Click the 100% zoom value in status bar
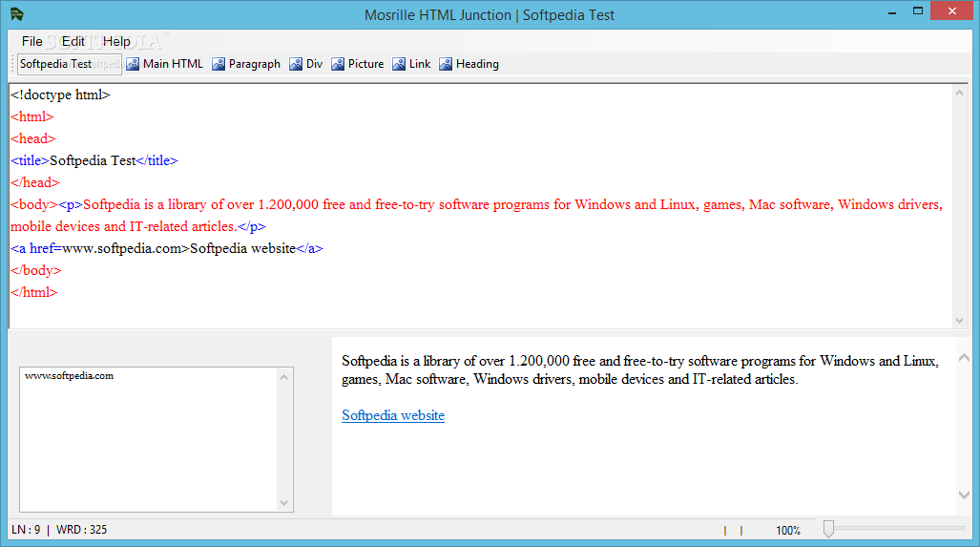This screenshot has height=547, width=980. (x=788, y=530)
